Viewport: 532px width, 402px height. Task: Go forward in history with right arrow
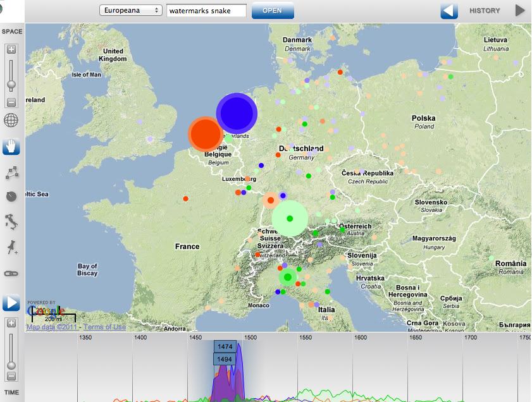click(x=520, y=11)
